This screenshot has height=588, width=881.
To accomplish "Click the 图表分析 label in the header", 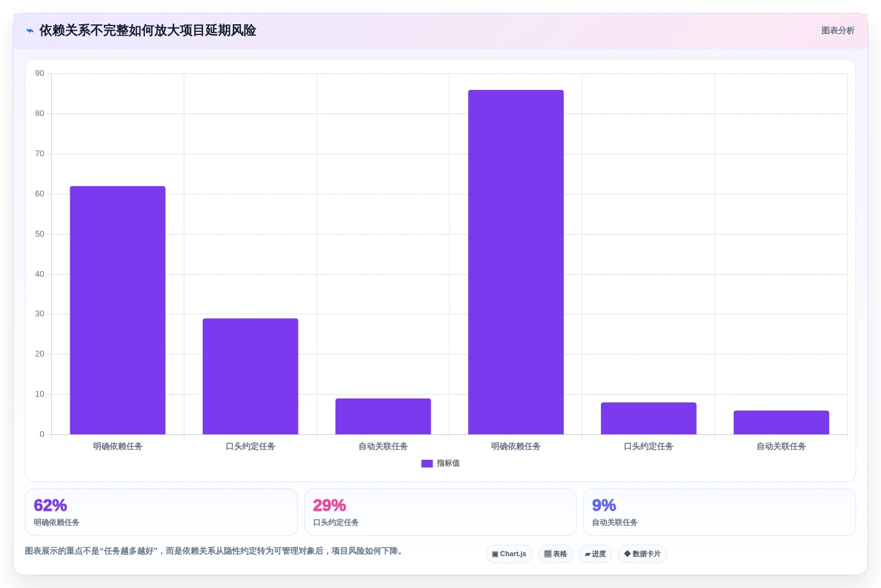I will pos(838,31).
